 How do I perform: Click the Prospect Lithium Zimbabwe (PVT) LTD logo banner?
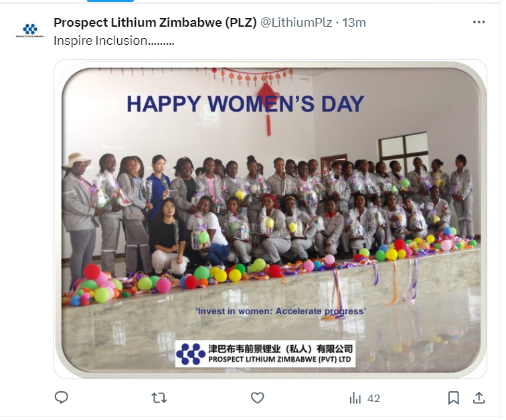pos(265,354)
